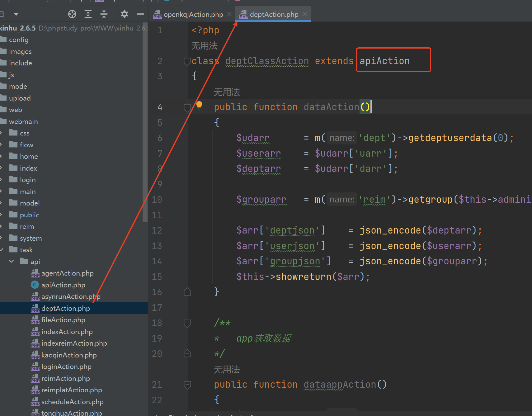Viewport: 532px width, 416px height.
Task: Click apiAction parent class name in code
Action: coord(384,61)
